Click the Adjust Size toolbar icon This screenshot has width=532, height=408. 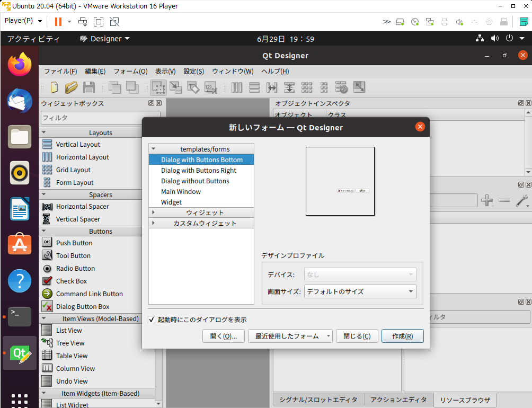(x=359, y=87)
